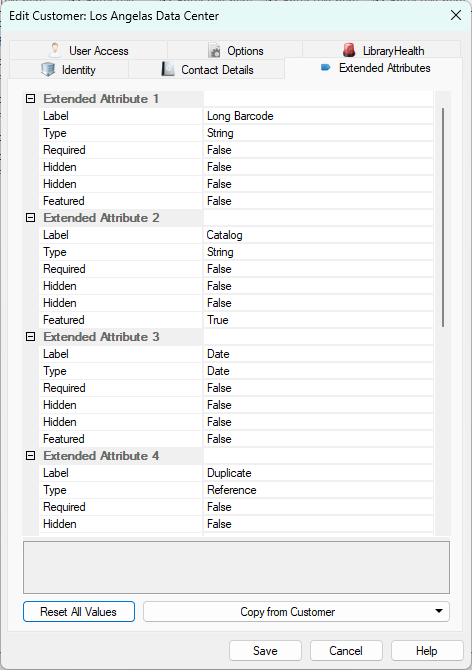
Task: Open the Copy from Customer dropdown arrow
Action: (x=439, y=611)
